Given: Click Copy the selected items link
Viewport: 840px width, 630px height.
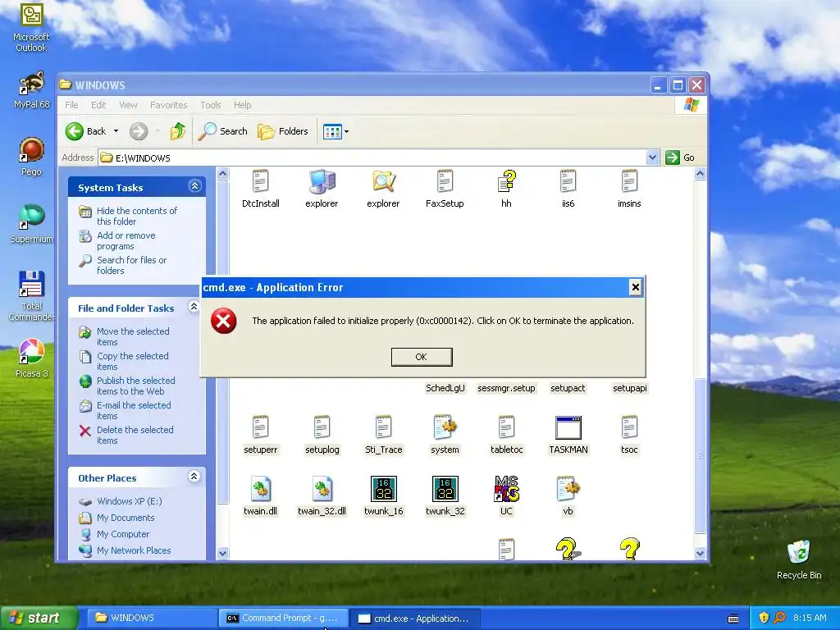Looking at the screenshot, I should pos(132,361).
